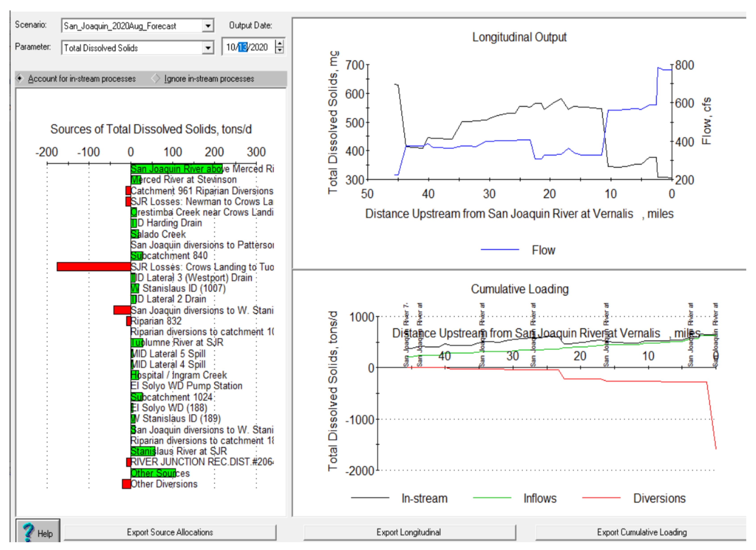Select 'Merced River at Stevinson' label

tap(184, 180)
